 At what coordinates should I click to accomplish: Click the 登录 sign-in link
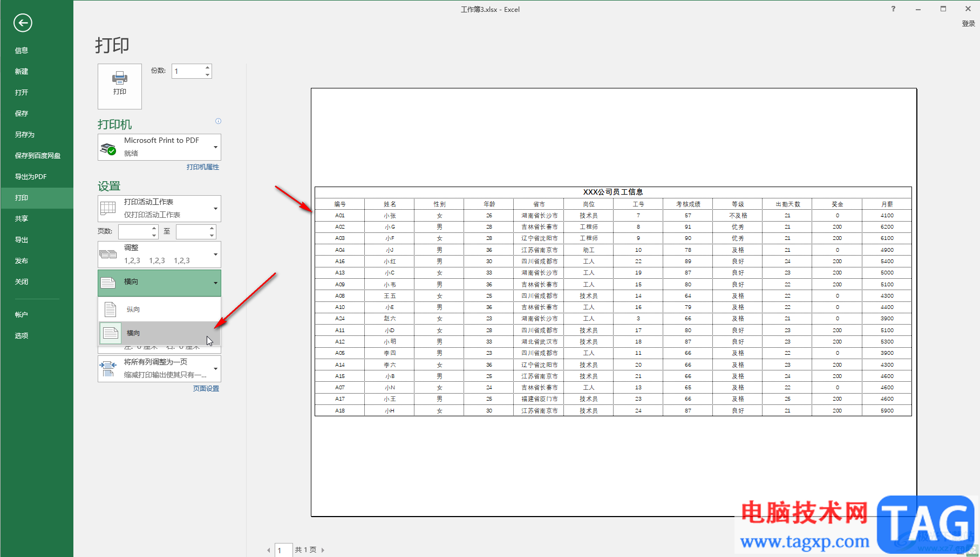click(968, 23)
